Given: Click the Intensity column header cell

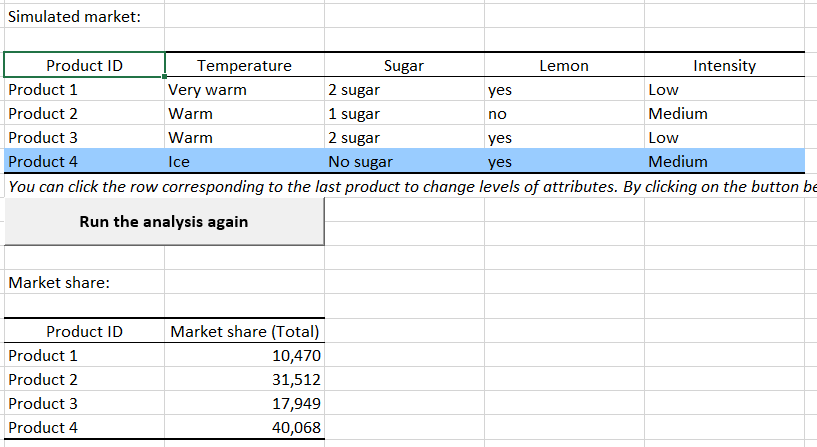Looking at the screenshot, I should coord(724,66).
